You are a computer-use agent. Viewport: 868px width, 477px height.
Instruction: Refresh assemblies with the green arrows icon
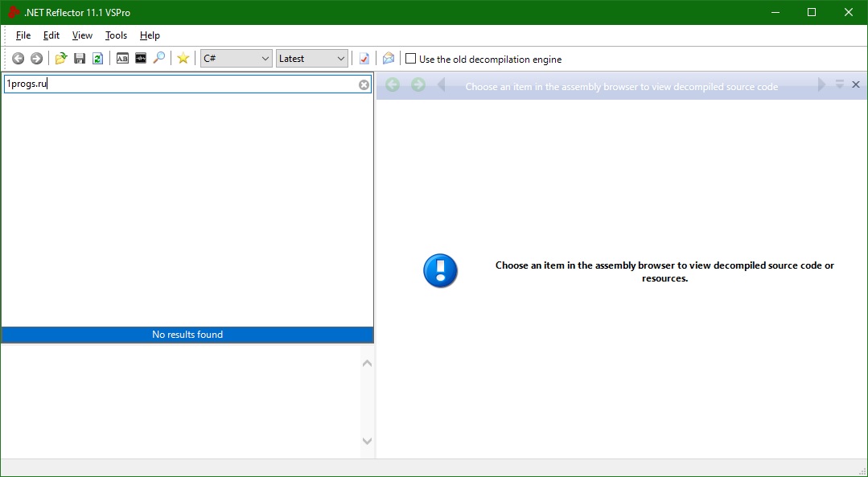(97, 59)
